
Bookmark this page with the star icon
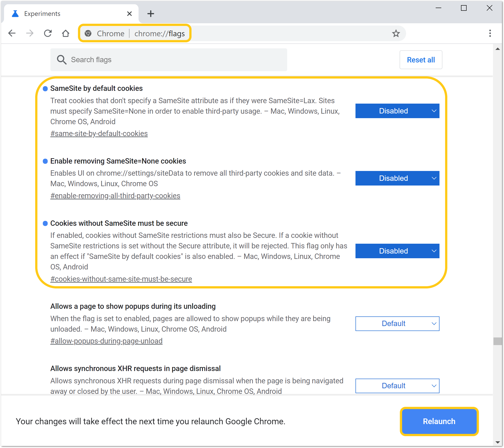pos(396,33)
